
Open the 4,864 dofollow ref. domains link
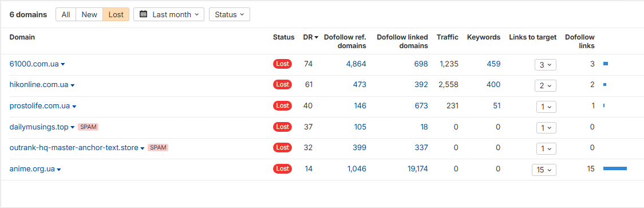(x=355, y=64)
